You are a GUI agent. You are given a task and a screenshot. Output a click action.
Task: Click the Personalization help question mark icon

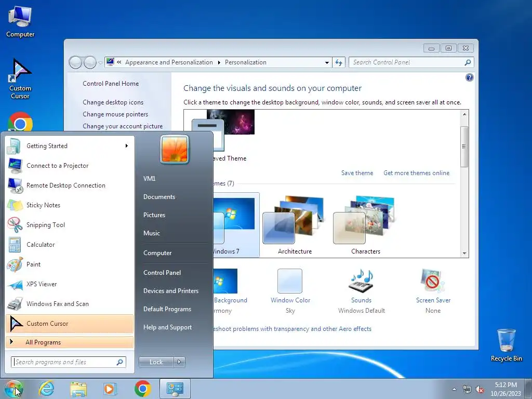(x=469, y=78)
